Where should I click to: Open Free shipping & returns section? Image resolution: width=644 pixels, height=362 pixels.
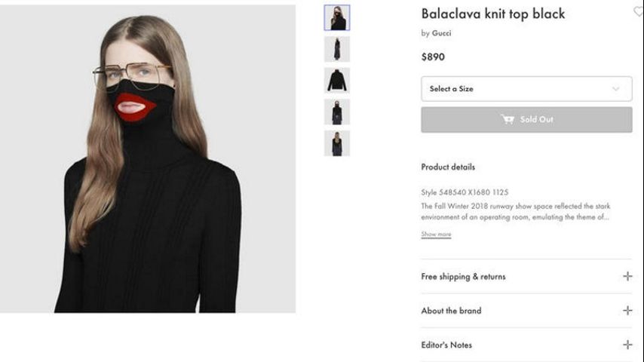click(x=526, y=276)
